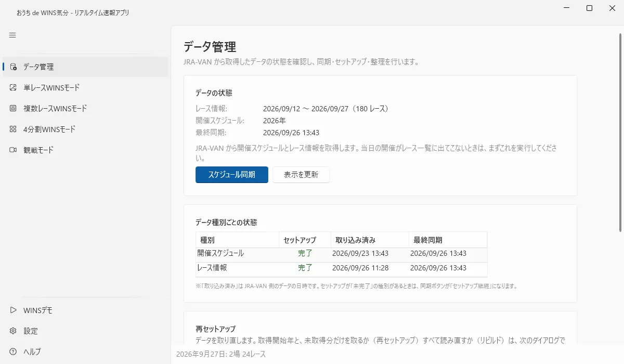Click the 設定 gear icon
The image size is (624, 364).
point(13,331)
